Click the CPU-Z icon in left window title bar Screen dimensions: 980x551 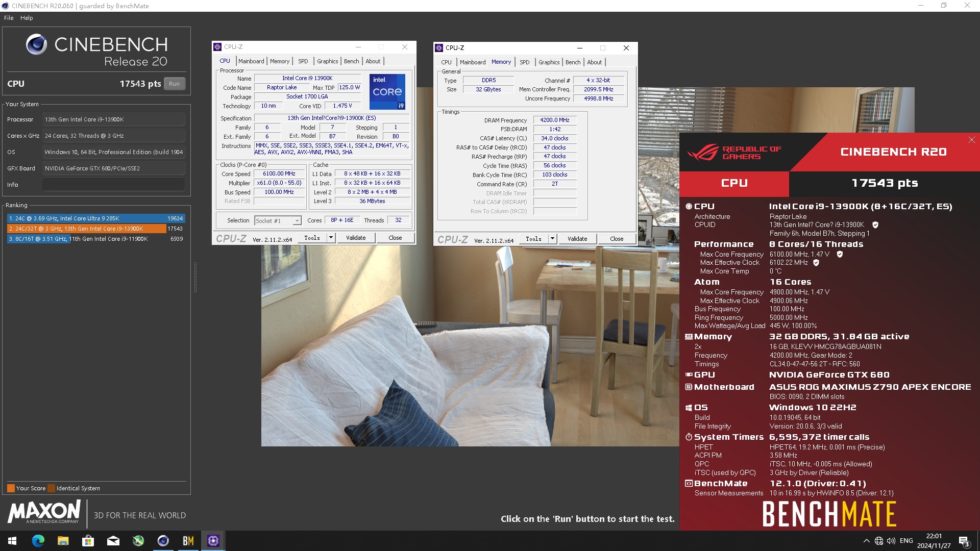click(217, 47)
